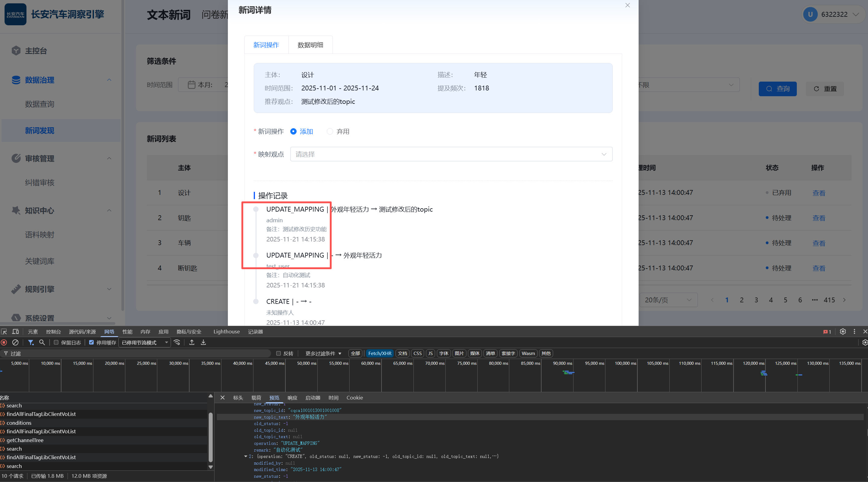Click the DevTools record network log icon
868x482 pixels.
tap(4, 342)
